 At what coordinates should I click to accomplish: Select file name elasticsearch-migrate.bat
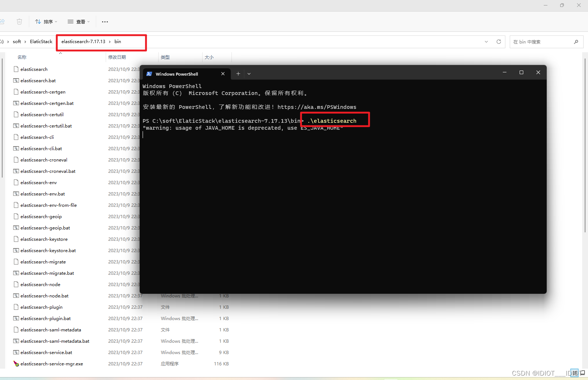tap(47, 273)
